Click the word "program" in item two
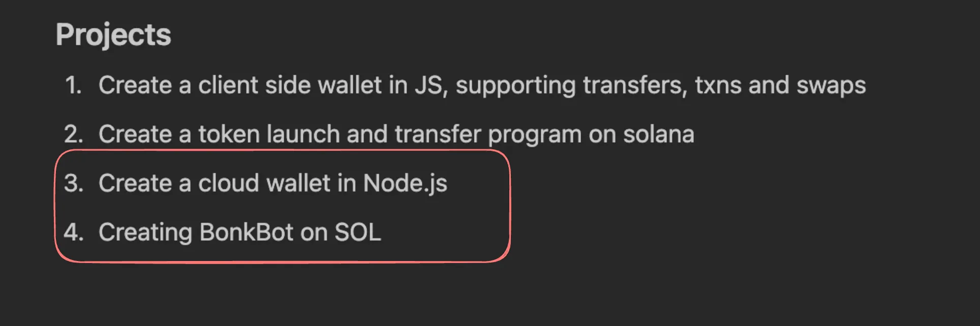The width and height of the screenshot is (980, 326). pos(534,135)
